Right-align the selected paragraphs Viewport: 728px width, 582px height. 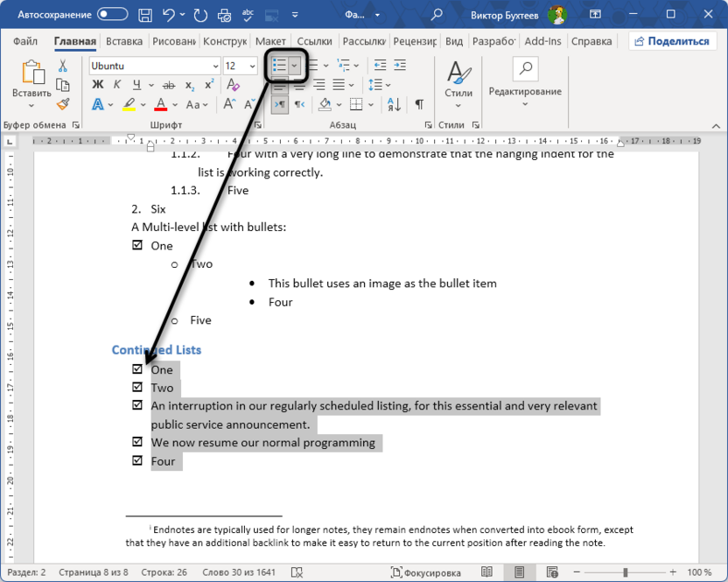click(x=319, y=85)
